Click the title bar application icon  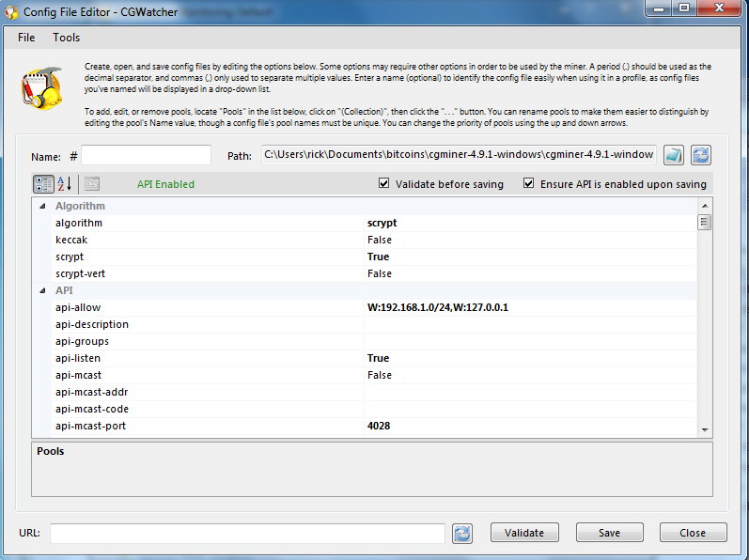(9, 10)
